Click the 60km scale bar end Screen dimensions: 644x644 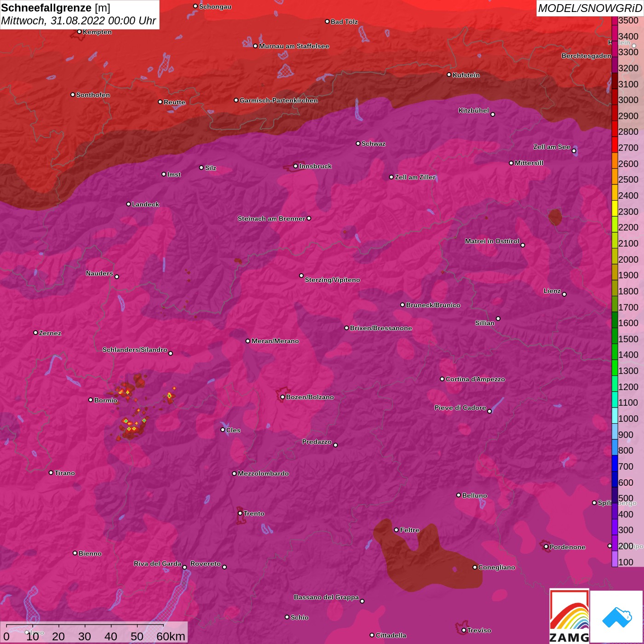tap(164, 626)
